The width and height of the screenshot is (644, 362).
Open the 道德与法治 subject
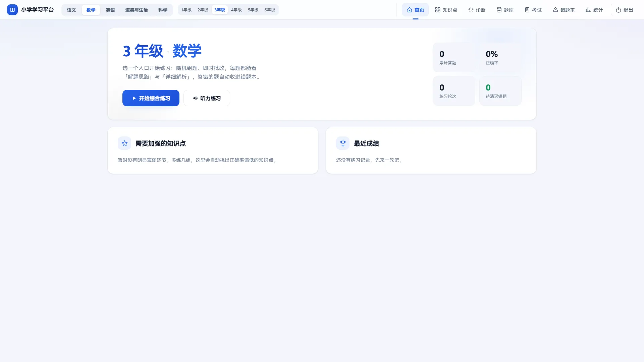(137, 10)
